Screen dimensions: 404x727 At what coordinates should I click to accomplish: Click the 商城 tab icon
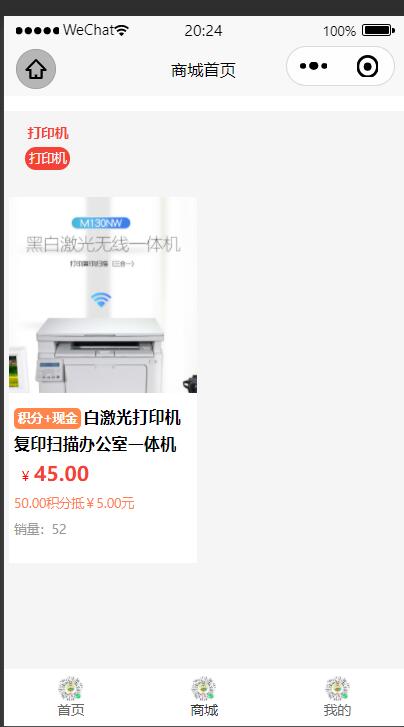pyautogui.click(x=204, y=688)
